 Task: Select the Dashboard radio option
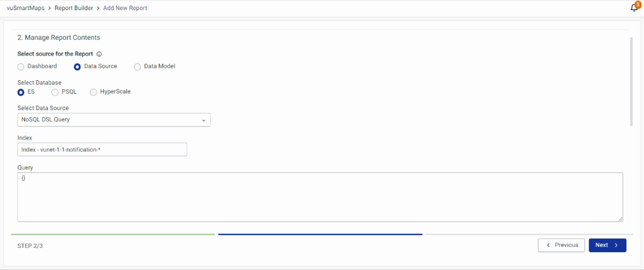(x=21, y=67)
